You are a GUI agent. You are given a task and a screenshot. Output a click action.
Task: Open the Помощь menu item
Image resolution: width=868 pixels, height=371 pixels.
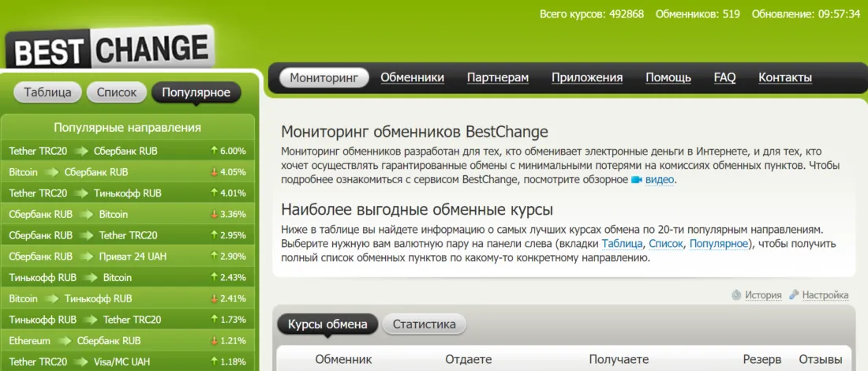(668, 77)
